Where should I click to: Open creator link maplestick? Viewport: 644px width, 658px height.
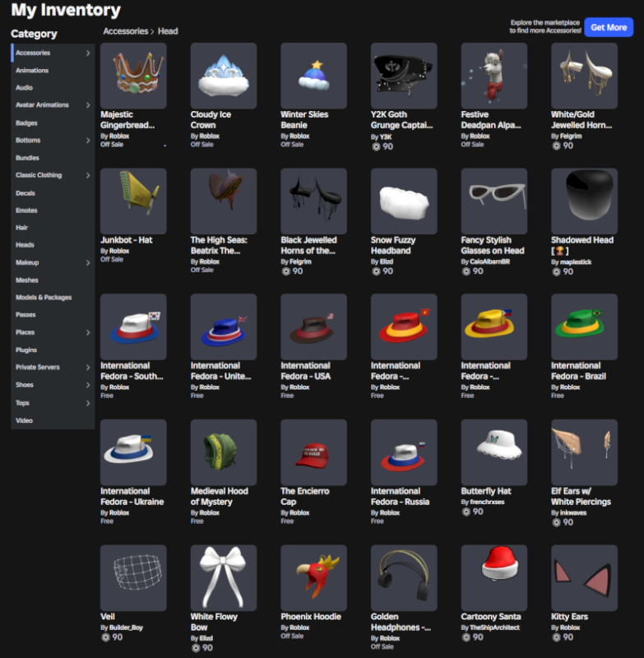pos(576,262)
